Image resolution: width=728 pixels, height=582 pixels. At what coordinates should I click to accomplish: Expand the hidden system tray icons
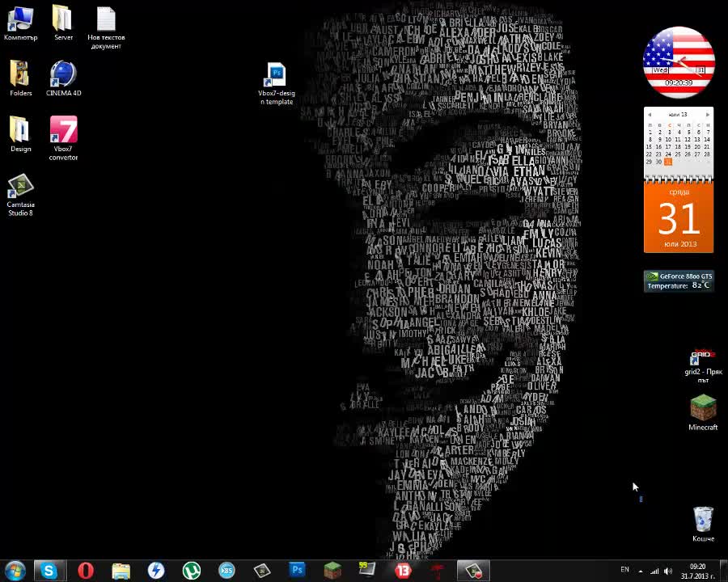[x=641, y=571]
